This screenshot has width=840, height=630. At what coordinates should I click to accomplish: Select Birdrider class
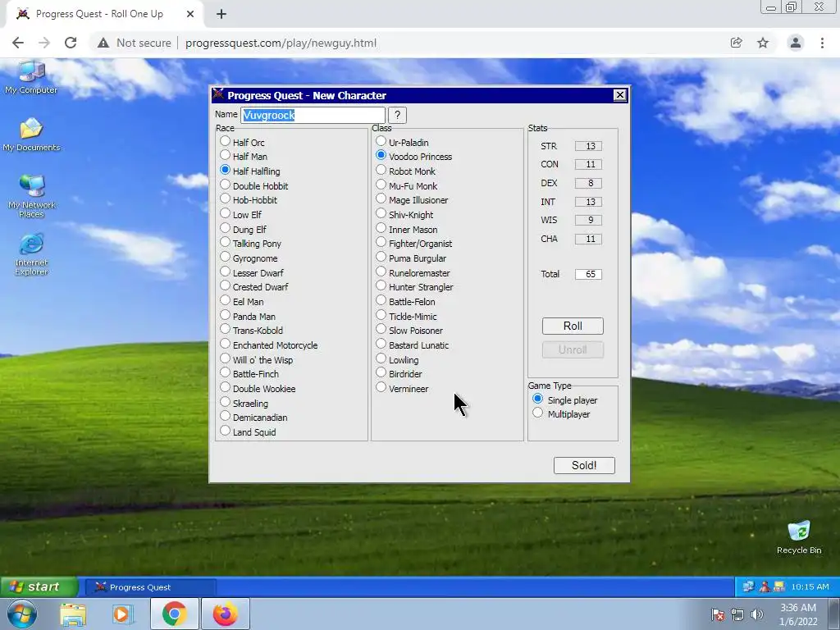pos(381,372)
